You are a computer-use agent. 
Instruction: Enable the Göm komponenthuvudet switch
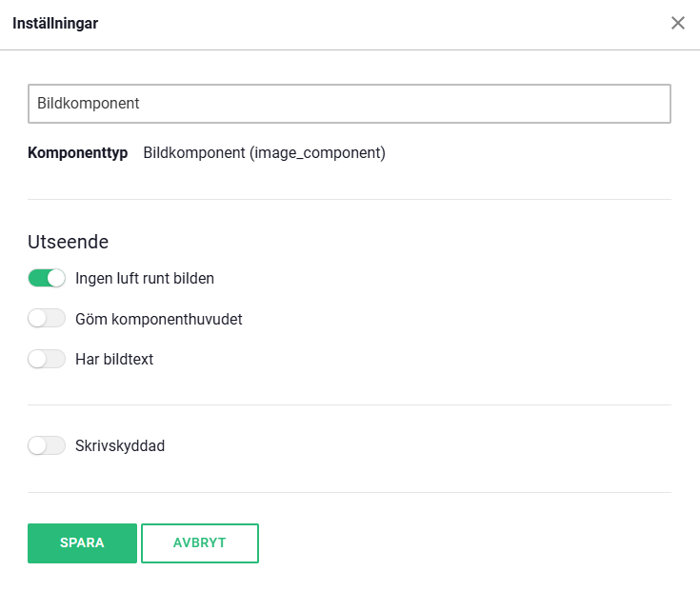point(47,319)
